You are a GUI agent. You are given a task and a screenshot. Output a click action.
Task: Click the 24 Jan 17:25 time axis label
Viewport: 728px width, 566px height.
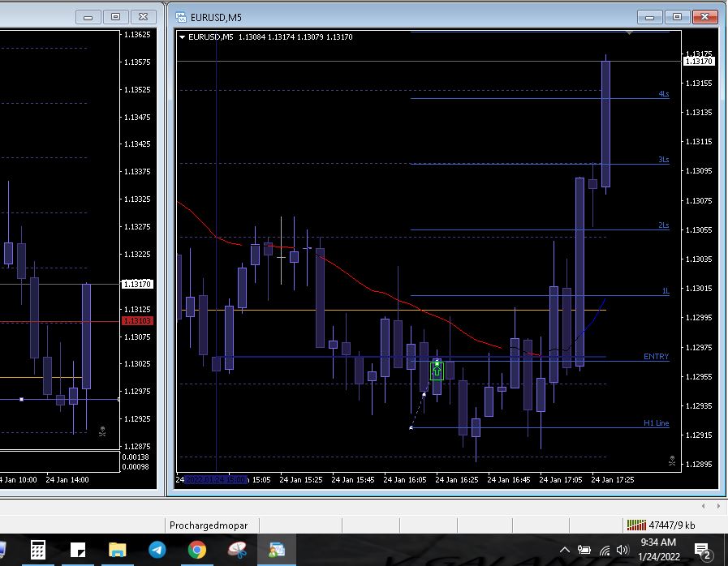[x=613, y=480]
